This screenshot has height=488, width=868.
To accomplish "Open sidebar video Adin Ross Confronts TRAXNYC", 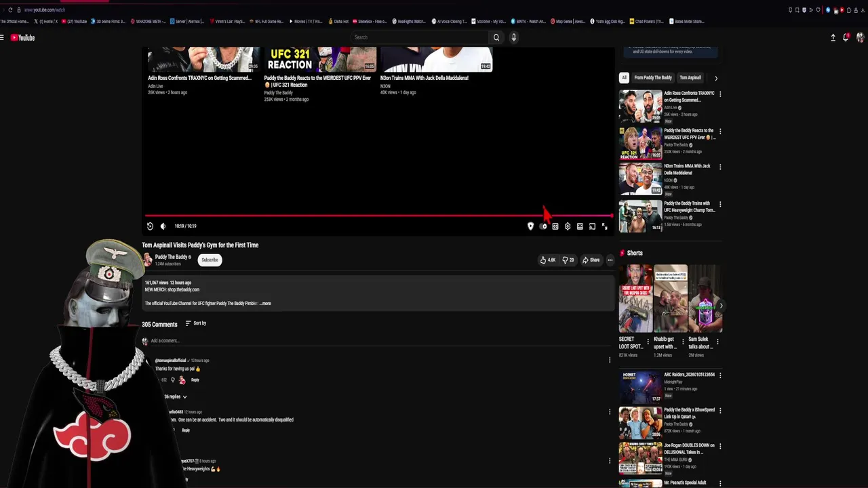I will pyautogui.click(x=640, y=106).
